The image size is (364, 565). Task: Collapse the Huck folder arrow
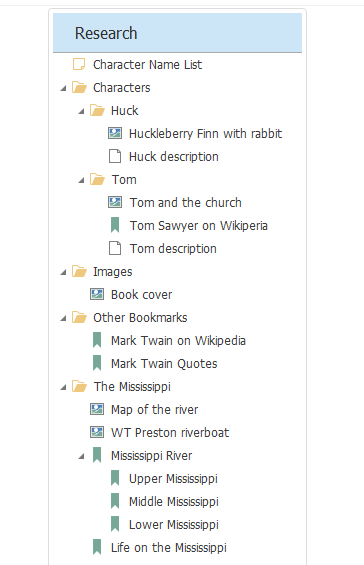tap(81, 111)
